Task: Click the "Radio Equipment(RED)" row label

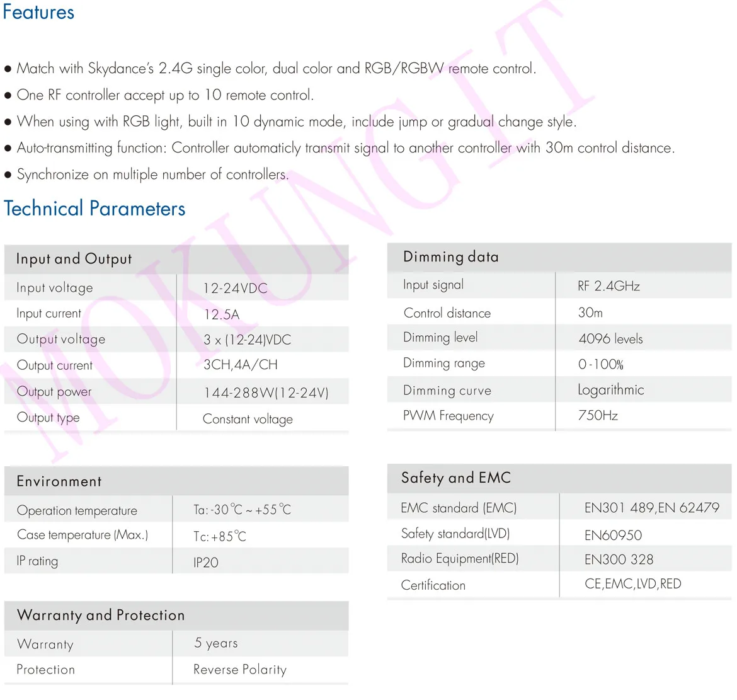Action: point(460,558)
